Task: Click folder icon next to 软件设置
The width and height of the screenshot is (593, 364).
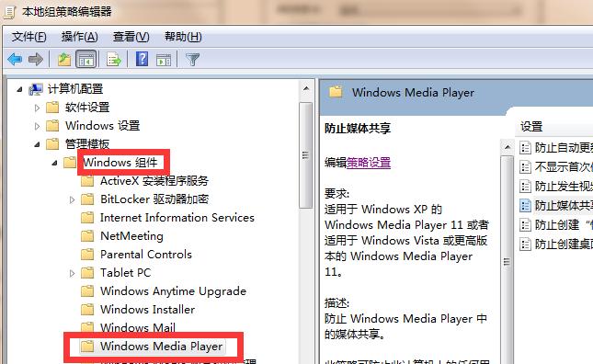Action: [x=52, y=108]
